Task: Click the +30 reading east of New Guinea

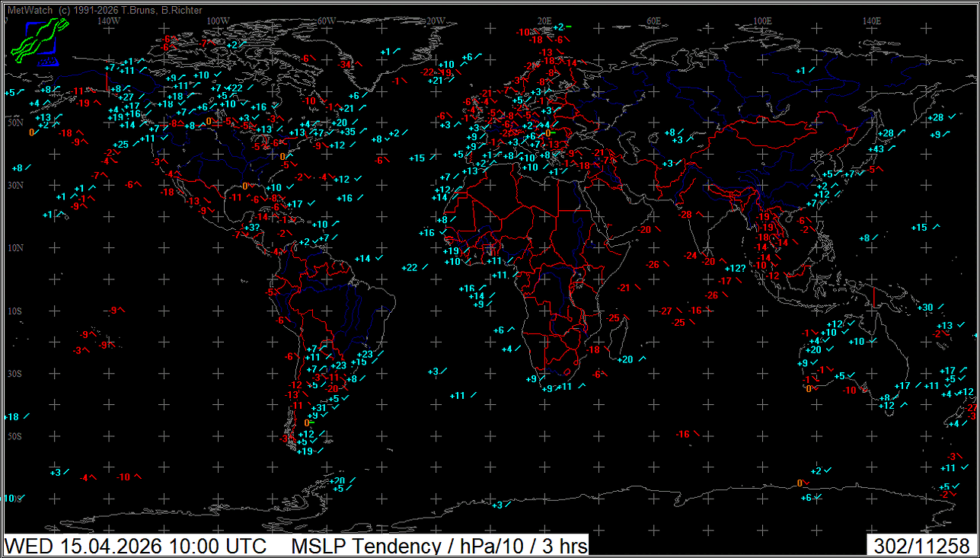Action: tap(925, 308)
